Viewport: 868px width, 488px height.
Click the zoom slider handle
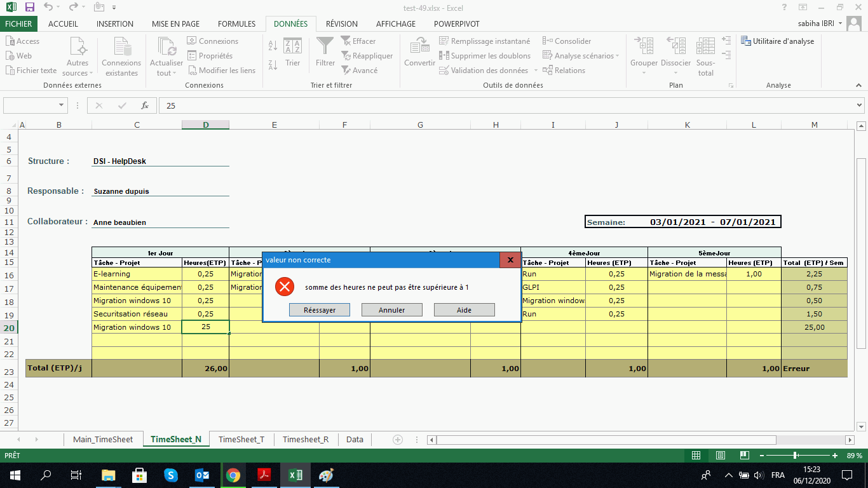796,456
